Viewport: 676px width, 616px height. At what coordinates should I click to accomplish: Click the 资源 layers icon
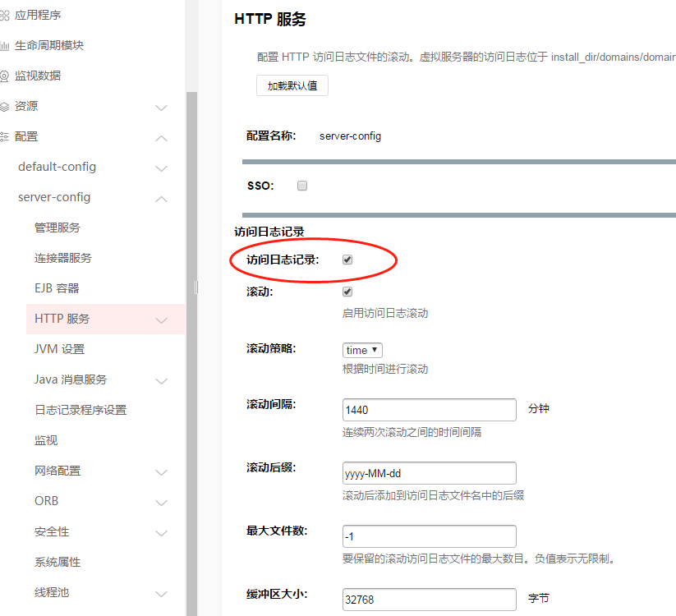point(5,107)
